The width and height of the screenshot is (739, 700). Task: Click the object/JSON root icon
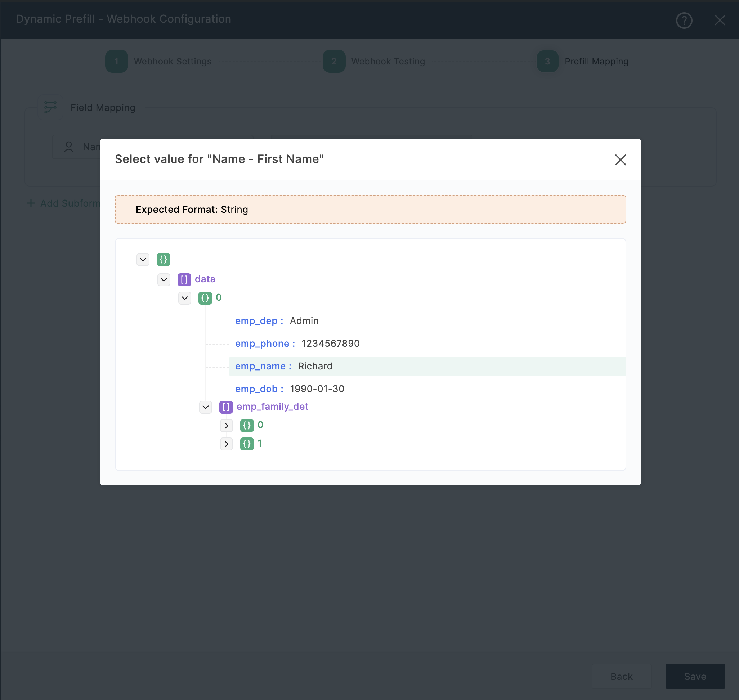click(164, 260)
